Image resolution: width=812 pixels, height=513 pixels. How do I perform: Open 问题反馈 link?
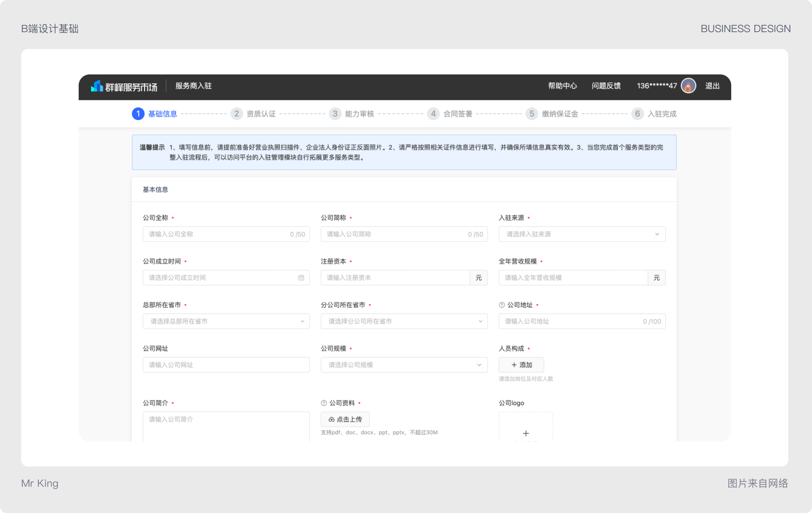pyautogui.click(x=606, y=86)
